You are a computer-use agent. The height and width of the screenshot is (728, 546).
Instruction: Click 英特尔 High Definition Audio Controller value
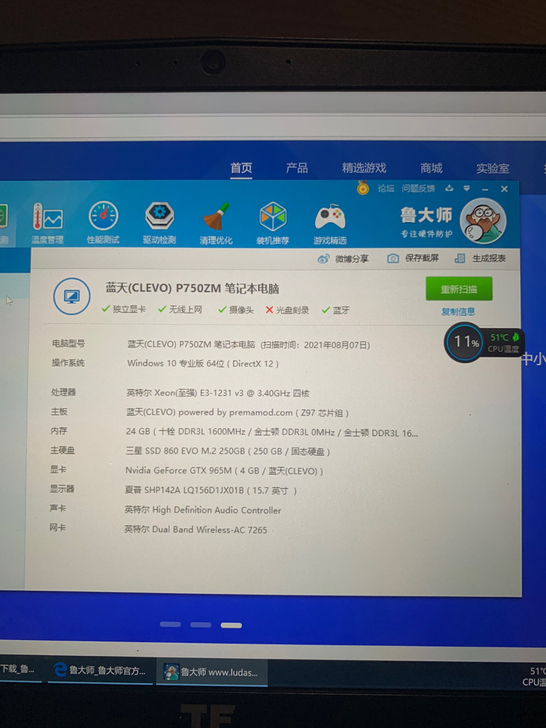pos(203,510)
